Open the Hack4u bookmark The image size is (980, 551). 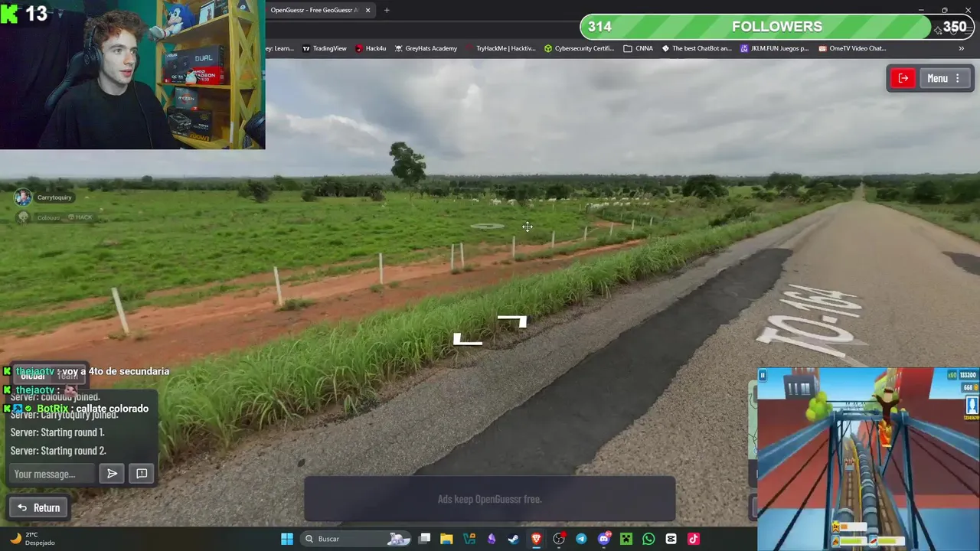[371, 48]
